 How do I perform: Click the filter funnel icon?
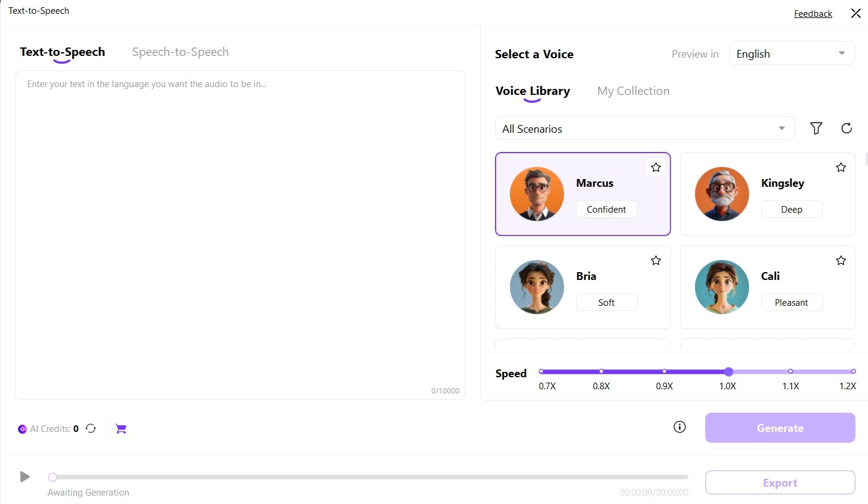coord(816,128)
